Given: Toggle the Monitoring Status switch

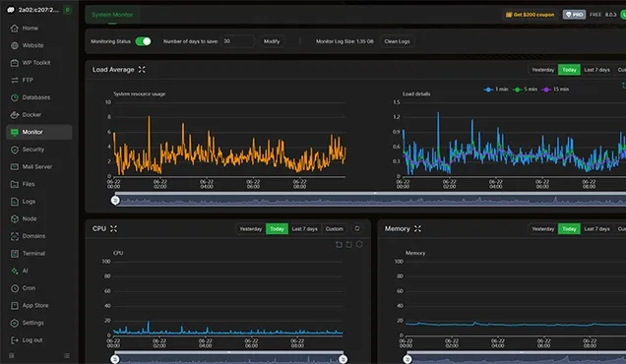Looking at the screenshot, I should click(x=143, y=41).
